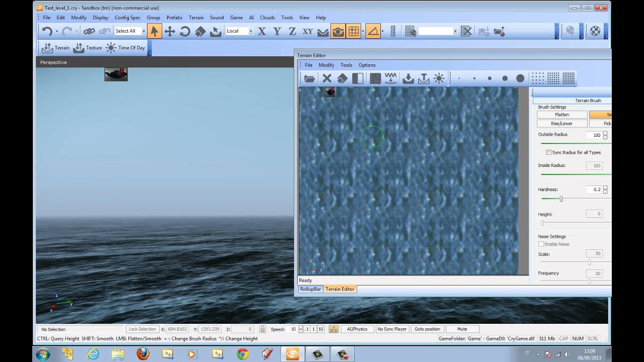Switch to the RollupBar tab

click(310, 289)
